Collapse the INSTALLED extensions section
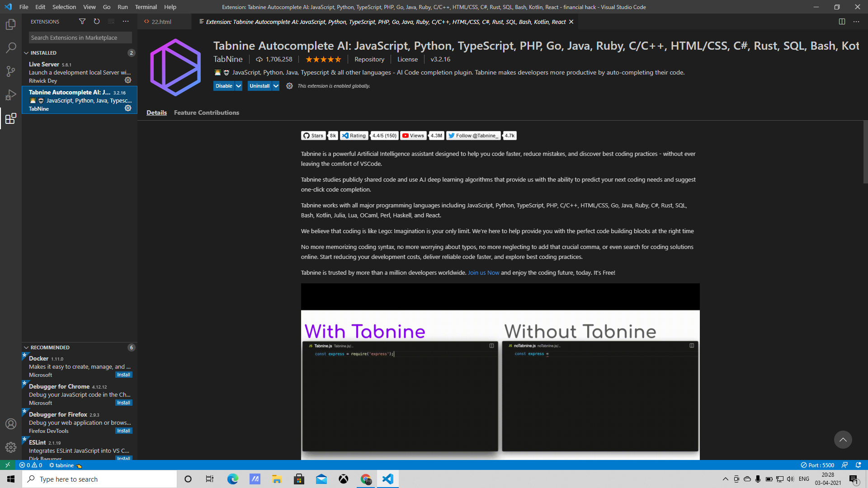 26,53
